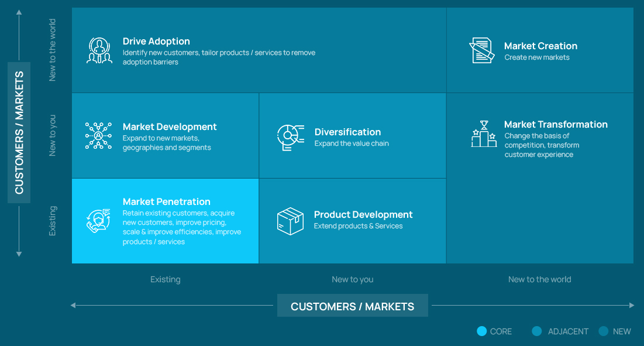
Task: Click the Product Development title
Action: click(x=363, y=215)
